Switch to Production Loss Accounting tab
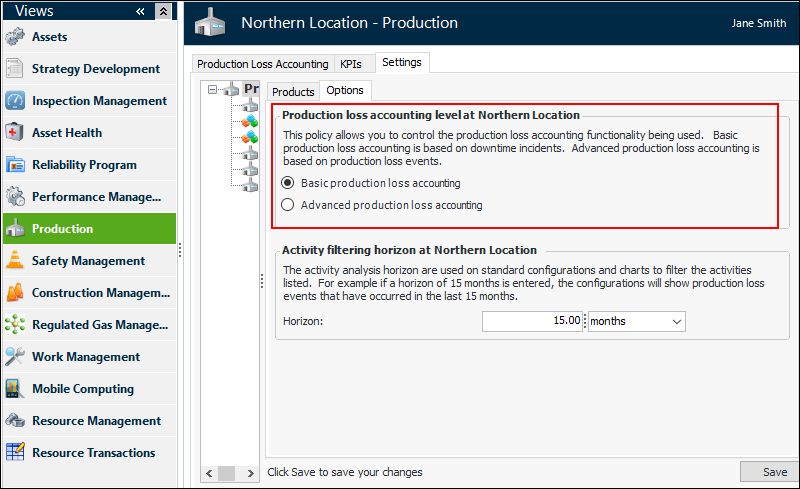Viewport: 800px width, 489px height. 263,64
